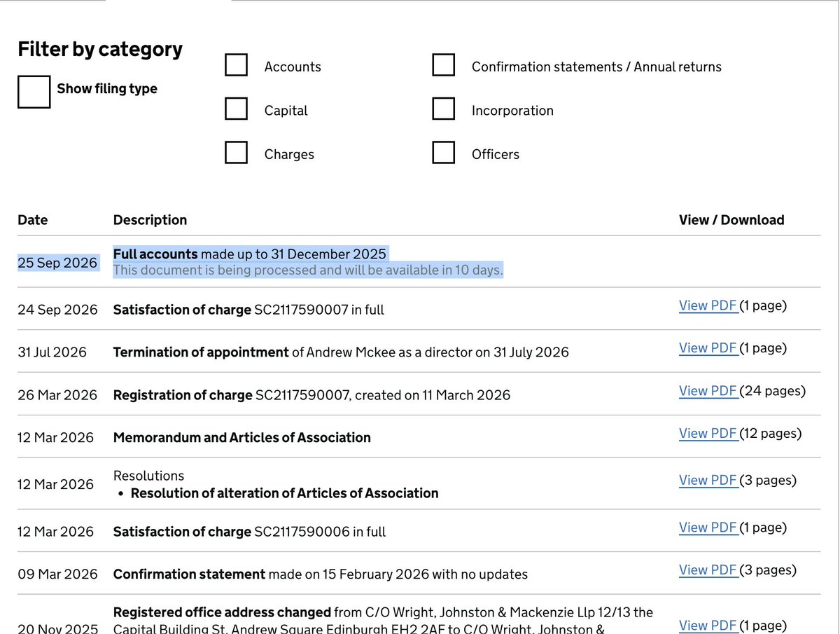Click the Show filing type label
The height and width of the screenshot is (634, 840).
pyautogui.click(x=107, y=89)
